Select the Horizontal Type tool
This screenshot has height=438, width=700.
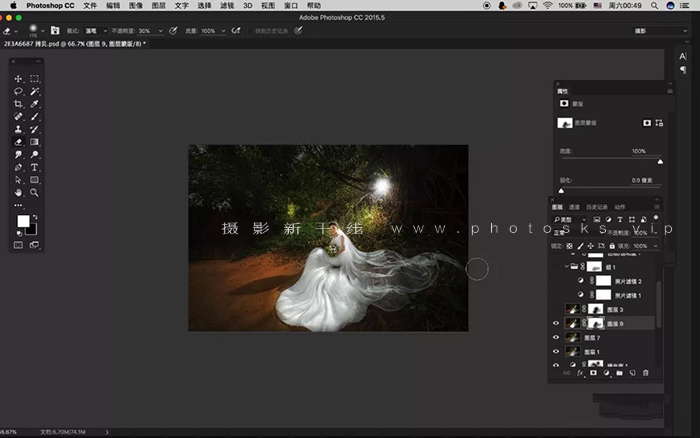click(x=34, y=167)
